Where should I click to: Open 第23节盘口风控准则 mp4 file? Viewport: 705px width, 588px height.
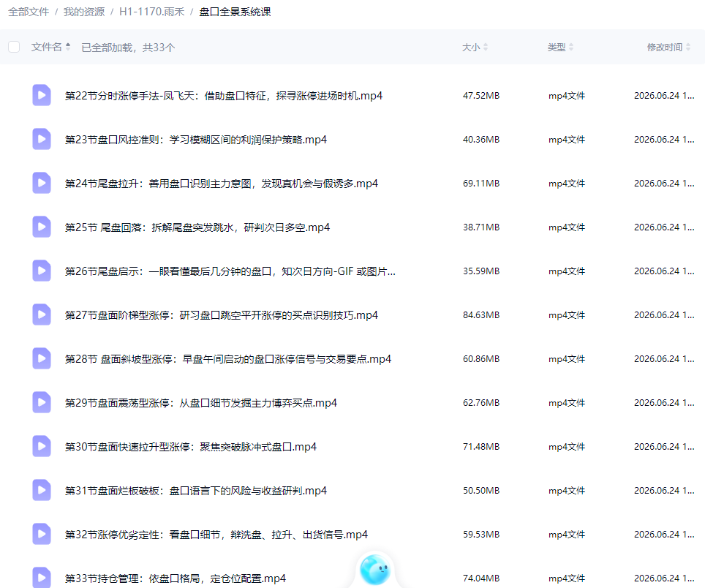tap(195, 140)
